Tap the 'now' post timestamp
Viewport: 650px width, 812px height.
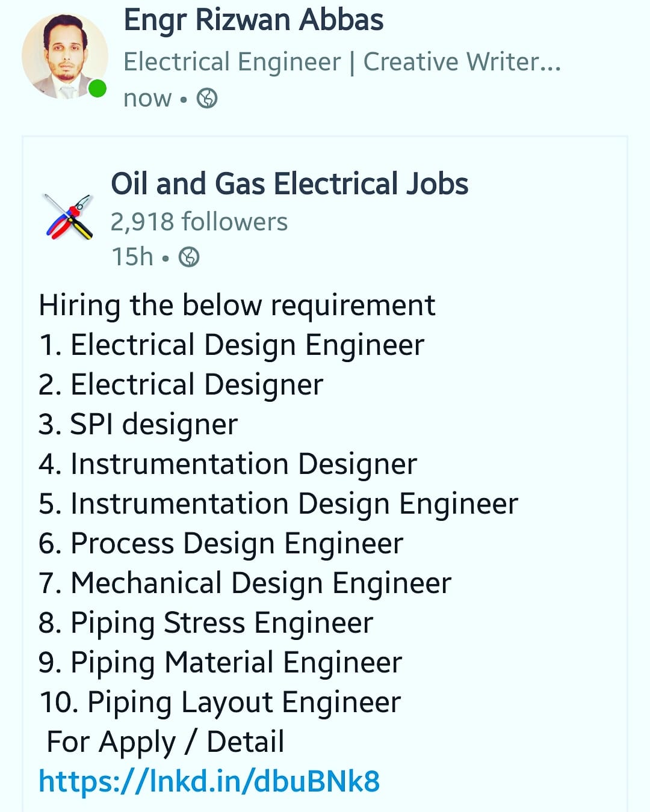(147, 98)
